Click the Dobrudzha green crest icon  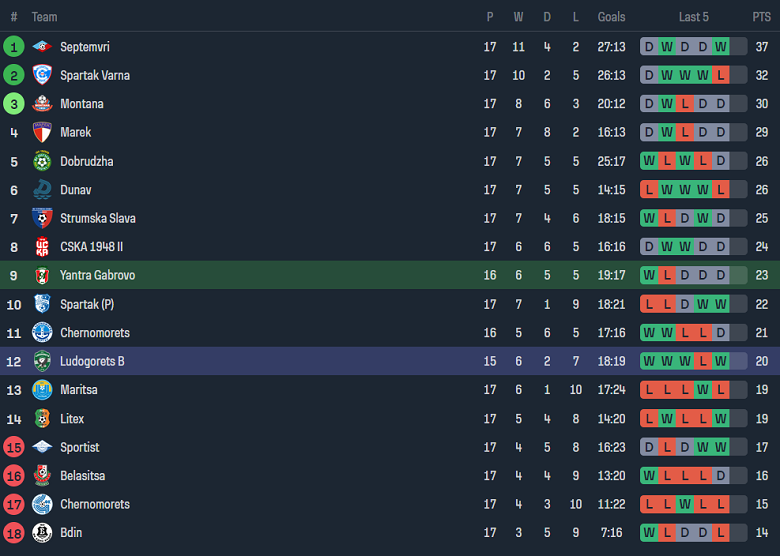click(x=42, y=161)
